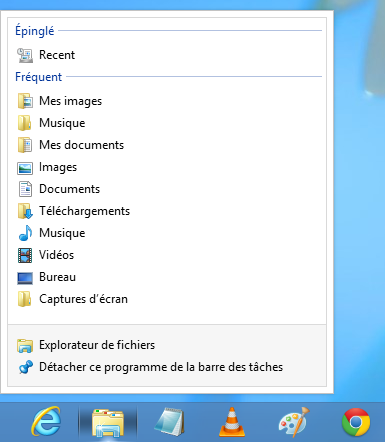
Task: Click the Explorateur de fichiers icon in list
Action: [x=25, y=346]
